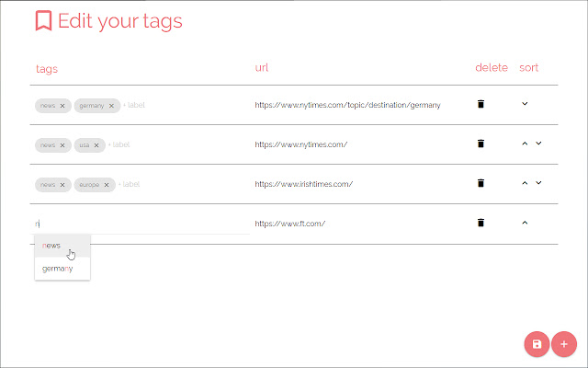
Task: Delete the irishtimes.com row
Action: (x=480, y=184)
